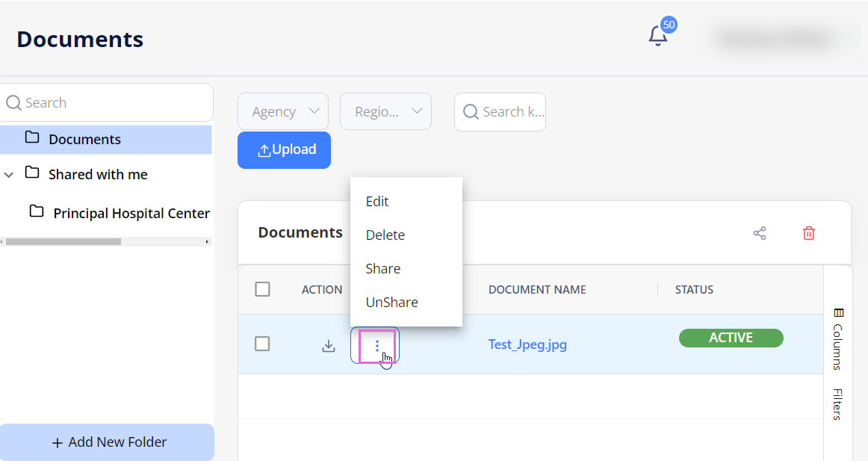Choose Delete from the context menu
This screenshot has width=868, height=461.
pos(406,235)
